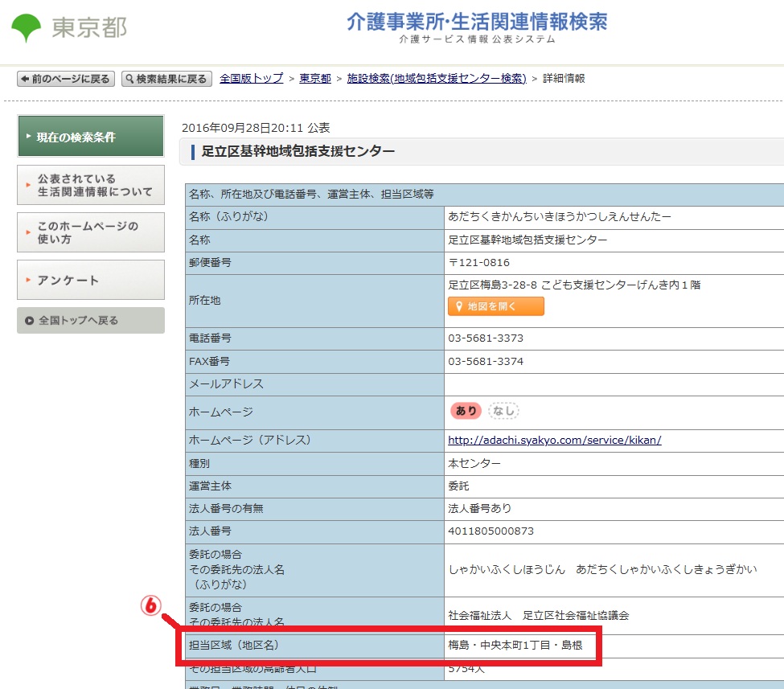Click the 東京都 header text
This screenshot has height=689, width=784.
click(89, 27)
